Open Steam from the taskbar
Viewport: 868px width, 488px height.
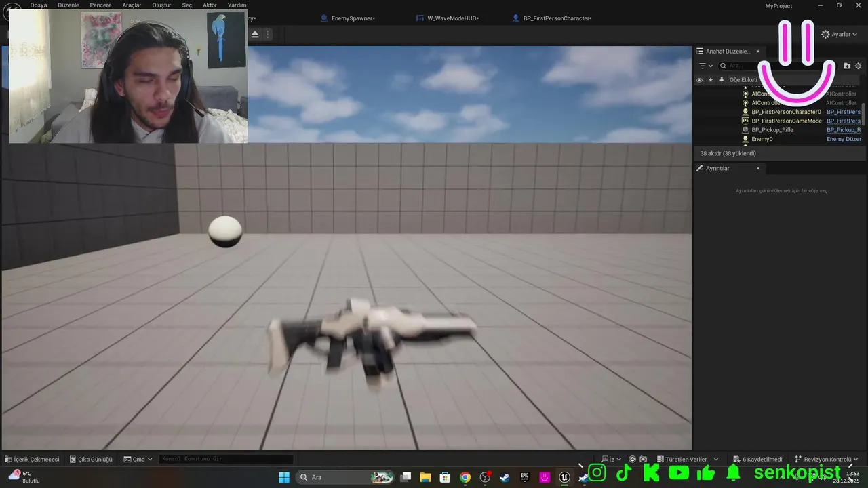[x=505, y=477]
